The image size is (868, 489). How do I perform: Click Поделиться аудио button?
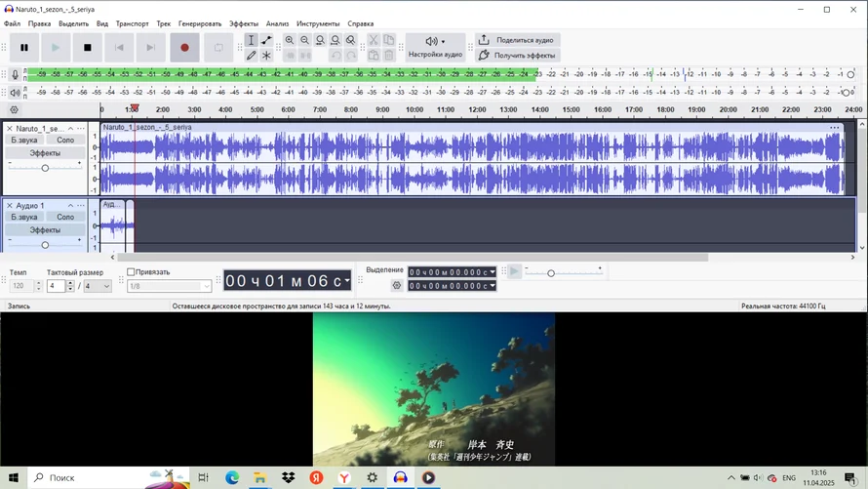coord(517,40)
